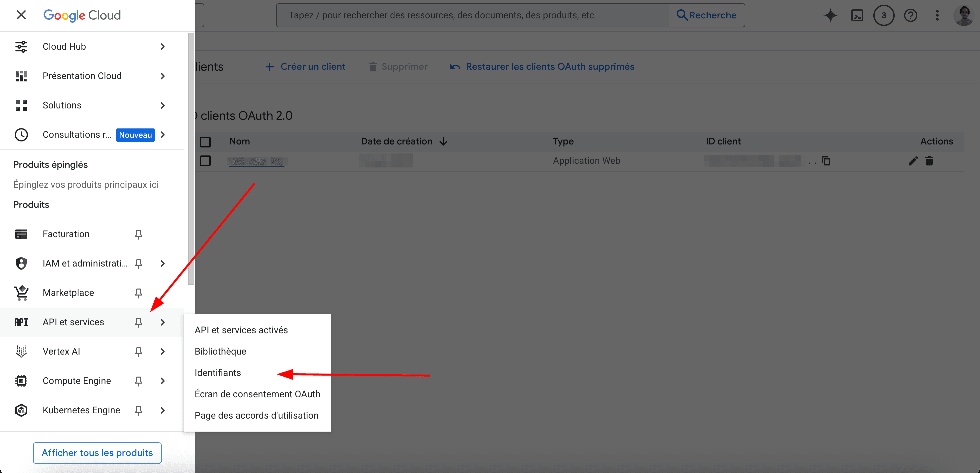980x473 pixels.
Task: Edit the OAuth client with pencil icon
Action: click(x=913, y=161)
